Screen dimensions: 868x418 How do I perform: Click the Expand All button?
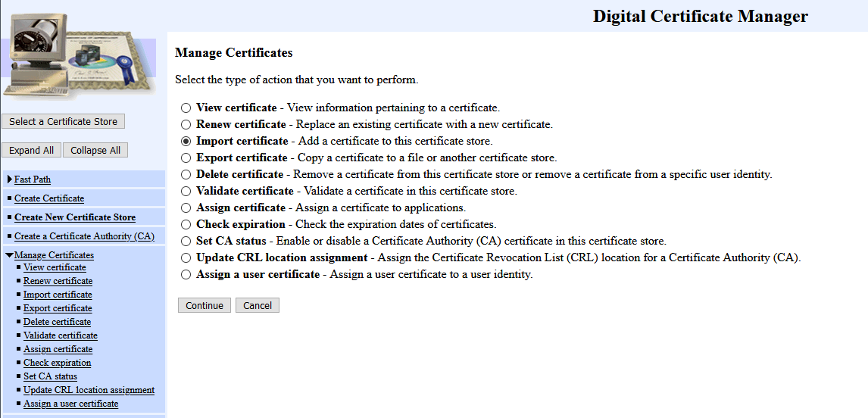coord(31,150)
